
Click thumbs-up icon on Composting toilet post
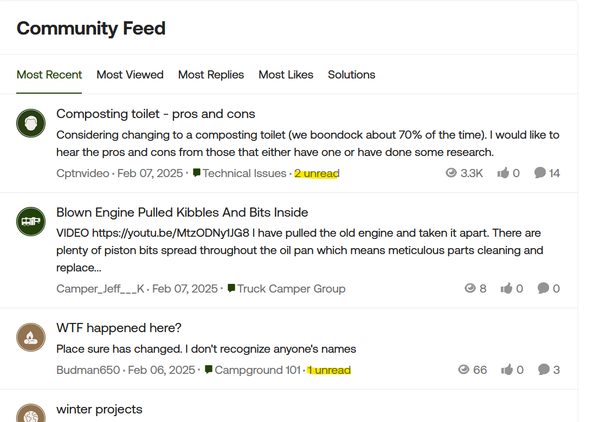506,173
